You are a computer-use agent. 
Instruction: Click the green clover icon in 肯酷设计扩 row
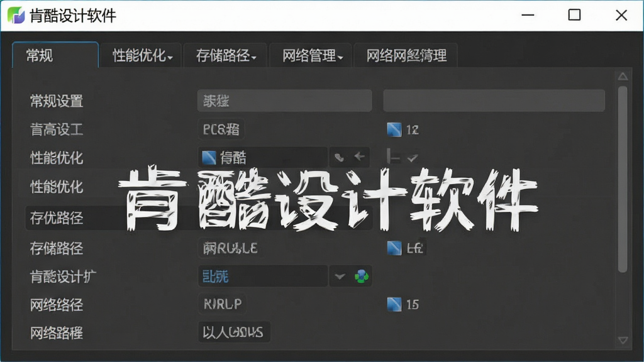click(x=362, y=277)
